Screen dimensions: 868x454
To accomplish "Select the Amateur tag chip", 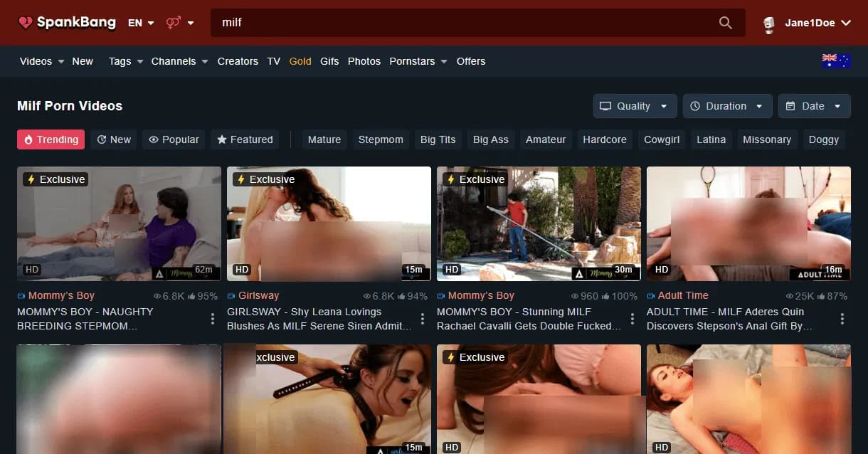I will point(546,139).
